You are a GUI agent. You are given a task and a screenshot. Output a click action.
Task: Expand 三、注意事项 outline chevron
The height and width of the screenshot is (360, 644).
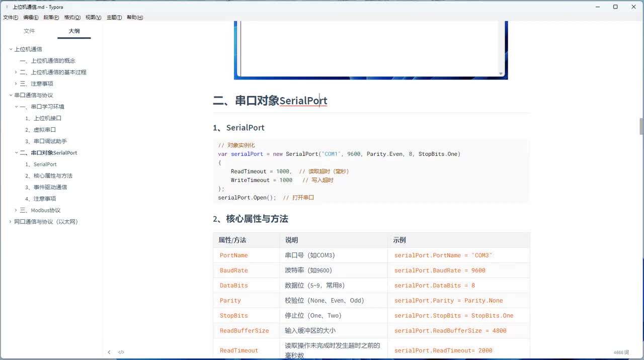16,84
